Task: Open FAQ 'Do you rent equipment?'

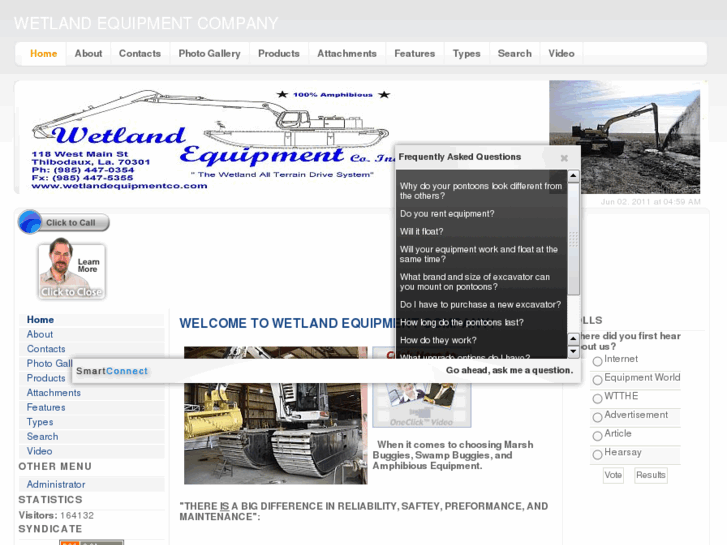Action: pyautogui.click(x=447, y=214)
